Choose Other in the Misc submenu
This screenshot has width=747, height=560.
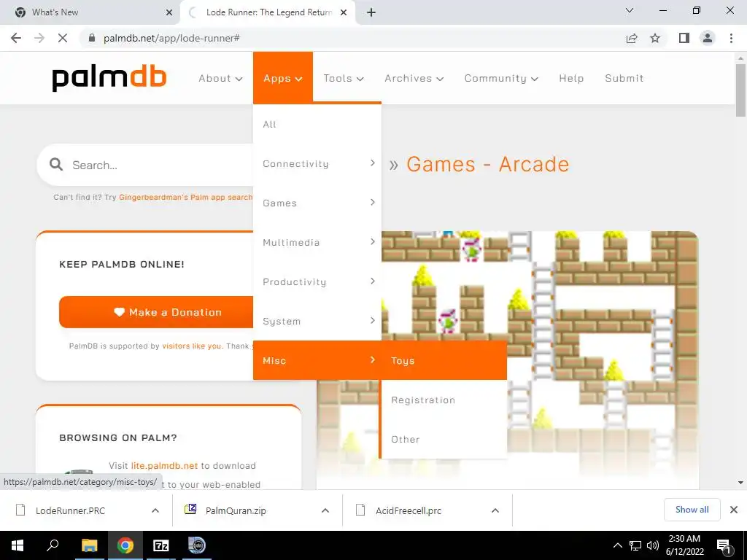444,439
